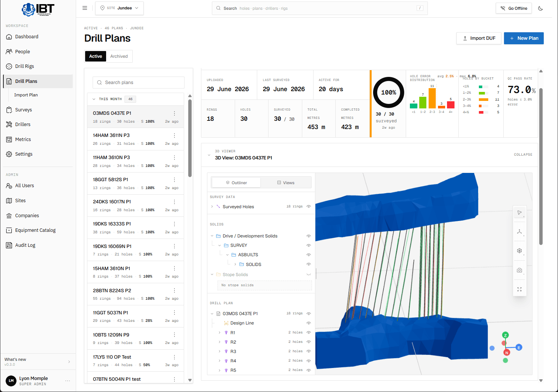
Task: Toggle visibility of ASBUILTS folder
Action: point(309,255)
